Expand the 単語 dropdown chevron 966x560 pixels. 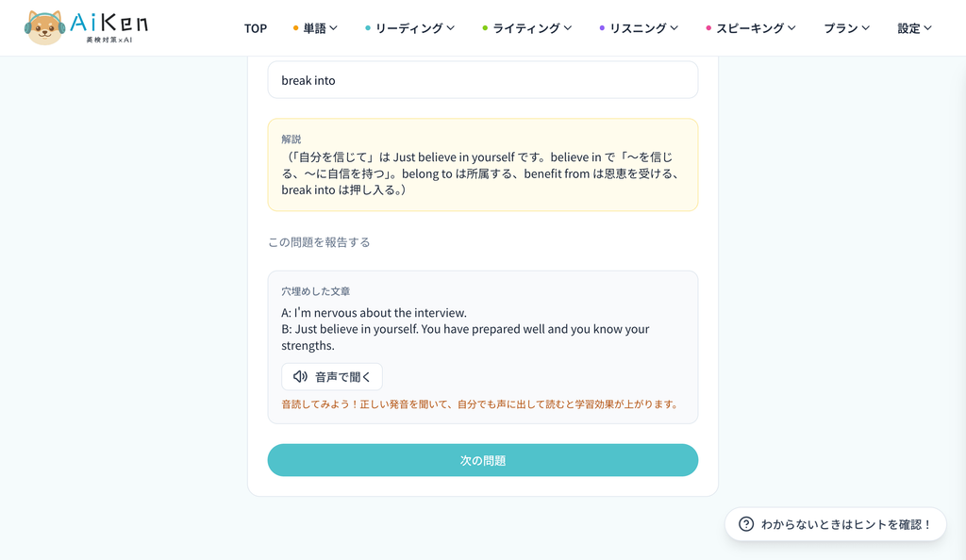point(333,28)
